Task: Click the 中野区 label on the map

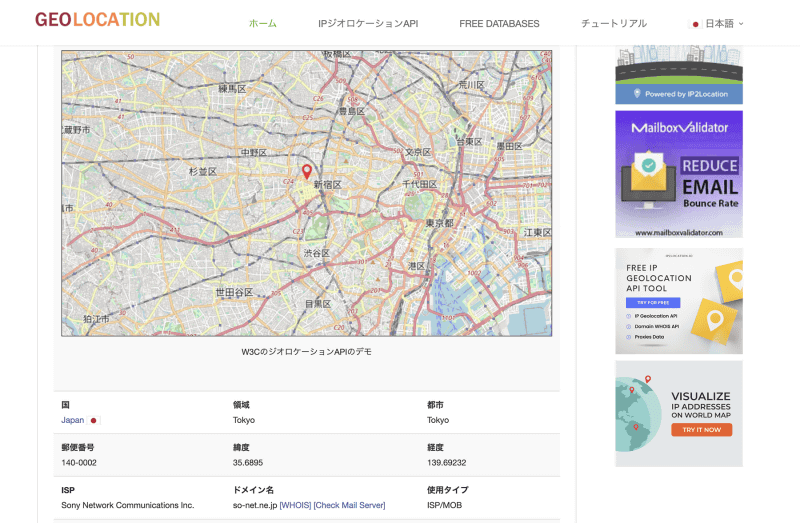Action: 254,153
